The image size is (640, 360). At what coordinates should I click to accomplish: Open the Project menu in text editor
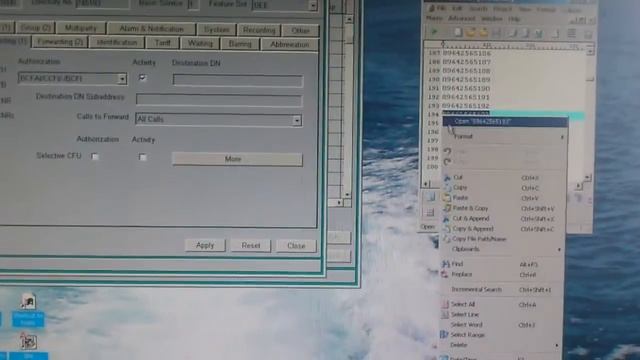[x=502, y=9]
